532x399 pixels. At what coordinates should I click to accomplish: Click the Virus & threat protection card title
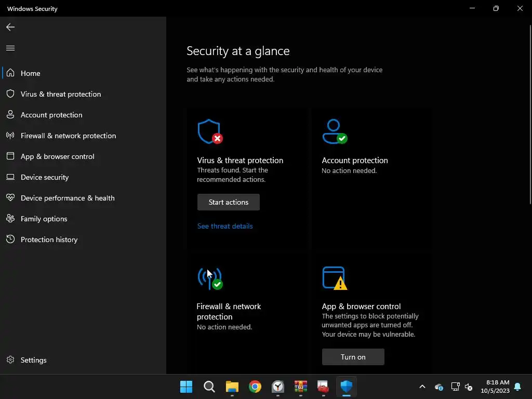click(240, 160)
